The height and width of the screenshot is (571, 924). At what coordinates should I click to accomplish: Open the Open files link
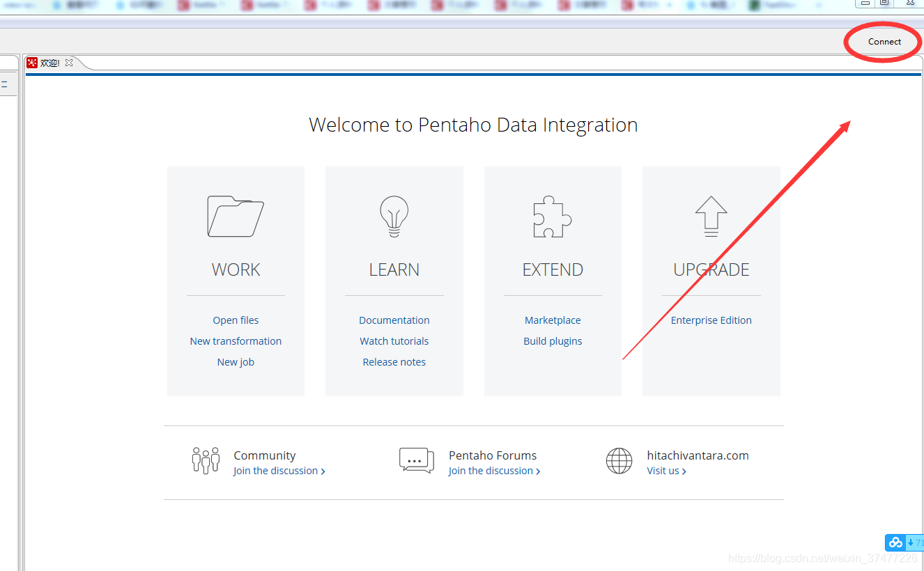(236, 320)
